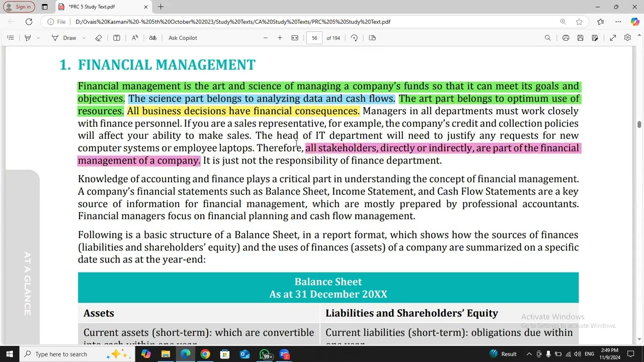Add this page to favorites
This screenshot has height=362, width=644.
click(x=579, y=22)
